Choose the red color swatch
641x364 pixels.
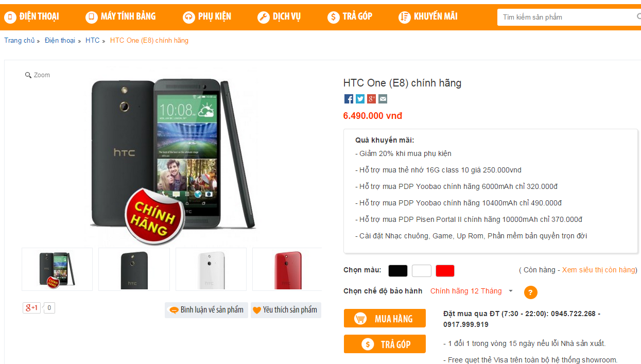pyautogui.click(x=445, y=270)
